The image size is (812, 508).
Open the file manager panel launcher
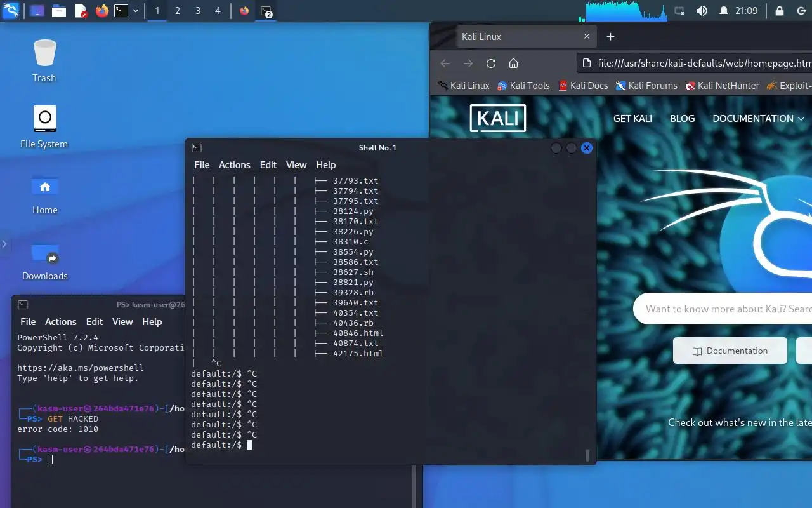pyautogui.click(x=59, y=11)
